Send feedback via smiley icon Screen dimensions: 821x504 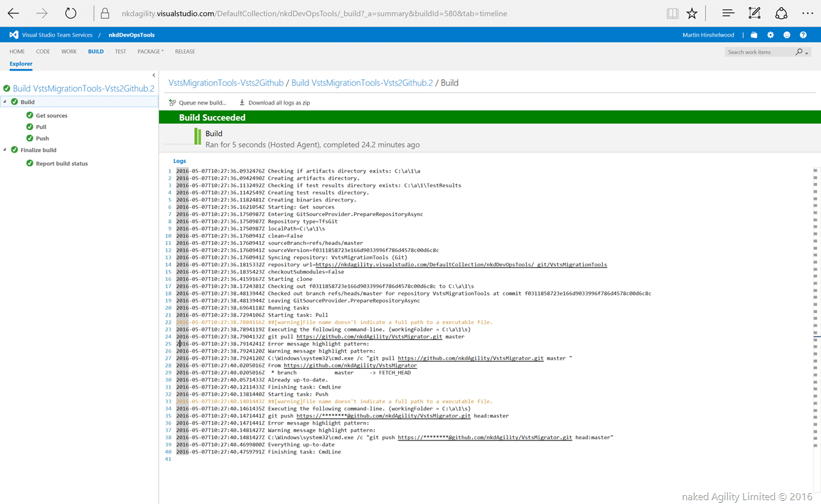tap(787, 35)
